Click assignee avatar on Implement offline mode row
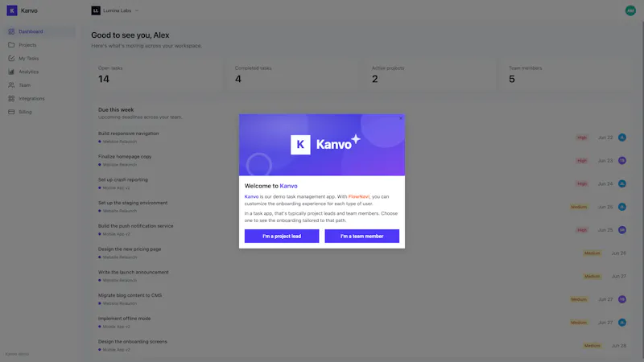The height and width of the screenshot is (362, 644). tap(621, 323)
